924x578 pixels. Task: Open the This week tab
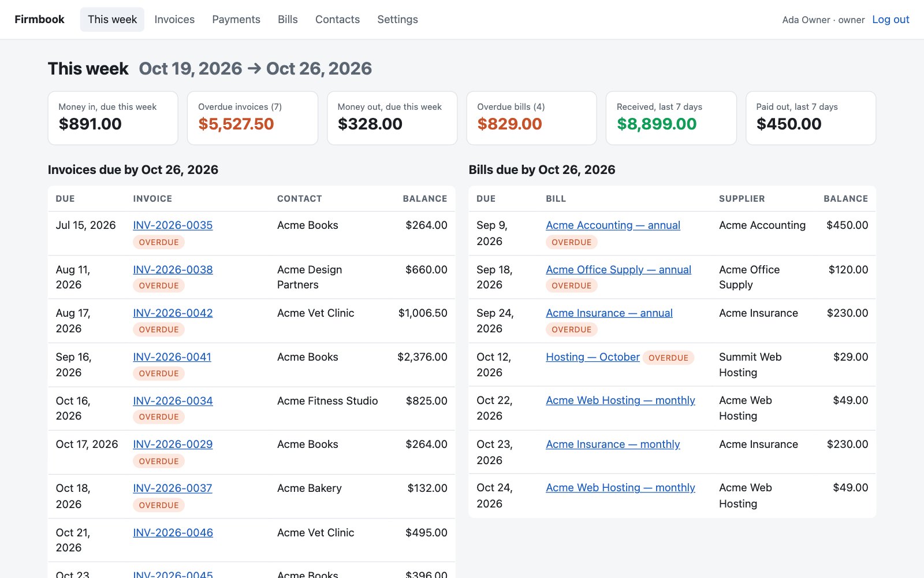(112, 20)
